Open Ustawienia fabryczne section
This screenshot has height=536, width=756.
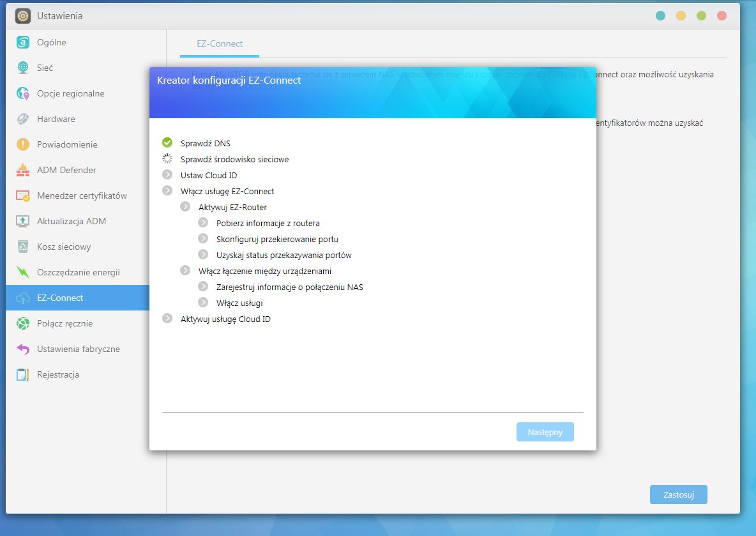point(78,349)
